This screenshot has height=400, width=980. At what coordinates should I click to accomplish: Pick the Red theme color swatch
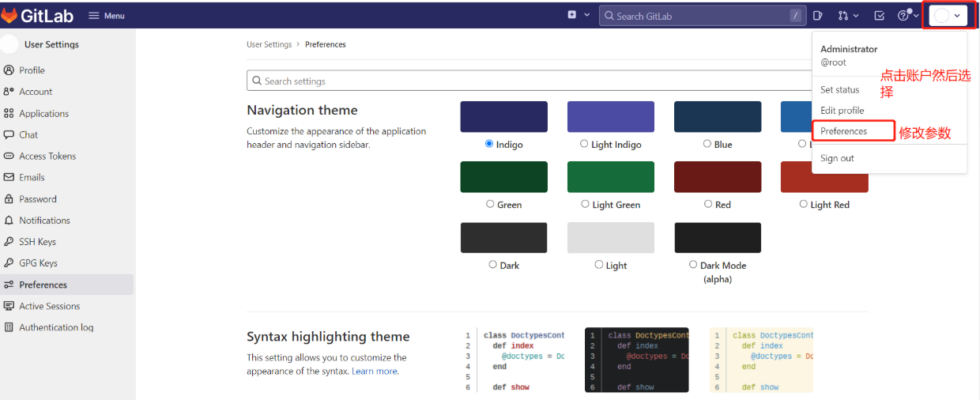(x=717, y=177)
